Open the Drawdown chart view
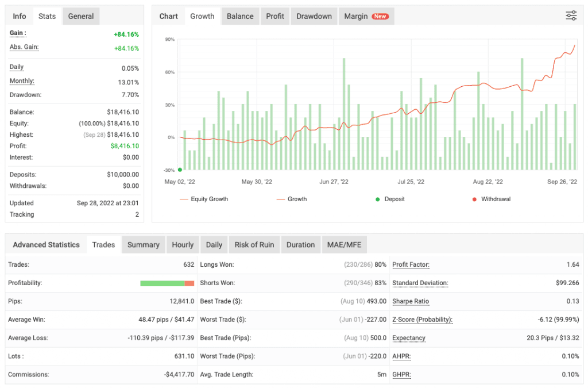Screen dimensions: 588x388 point(314,16)
